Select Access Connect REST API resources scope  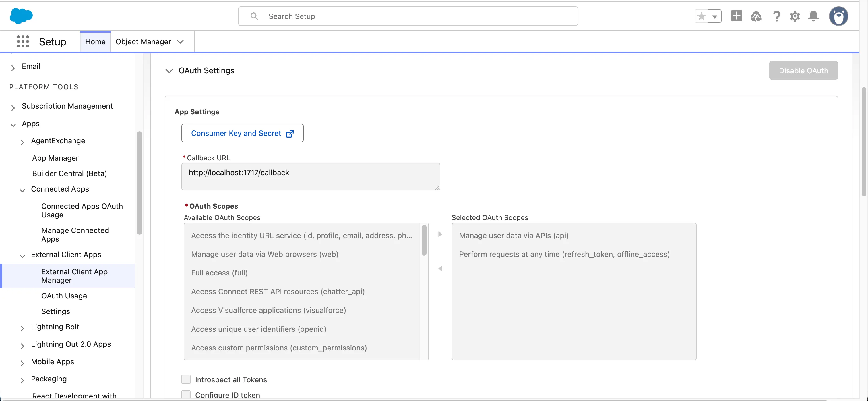click(302, 291)
